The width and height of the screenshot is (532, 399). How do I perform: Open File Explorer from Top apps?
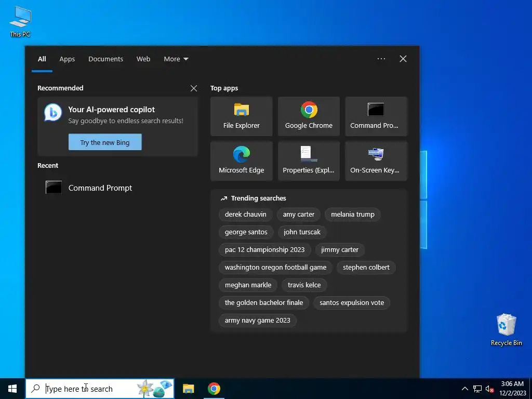click(x=241, y=116)
